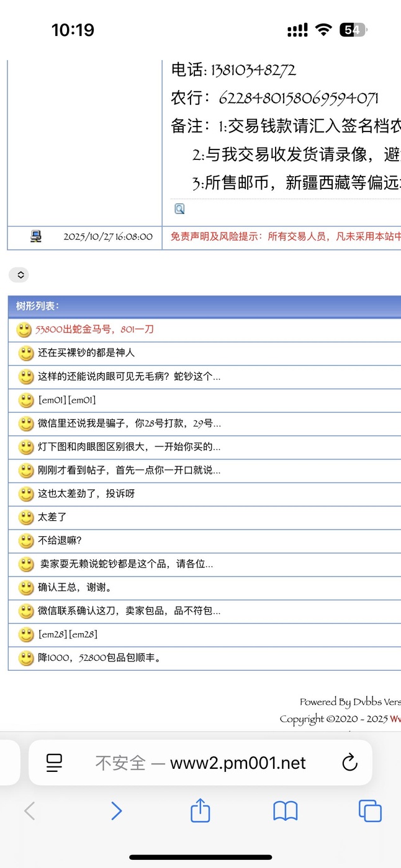
Task: Open reply "还在买裸钞的都是神人"
Action: [x=86, y=353]
